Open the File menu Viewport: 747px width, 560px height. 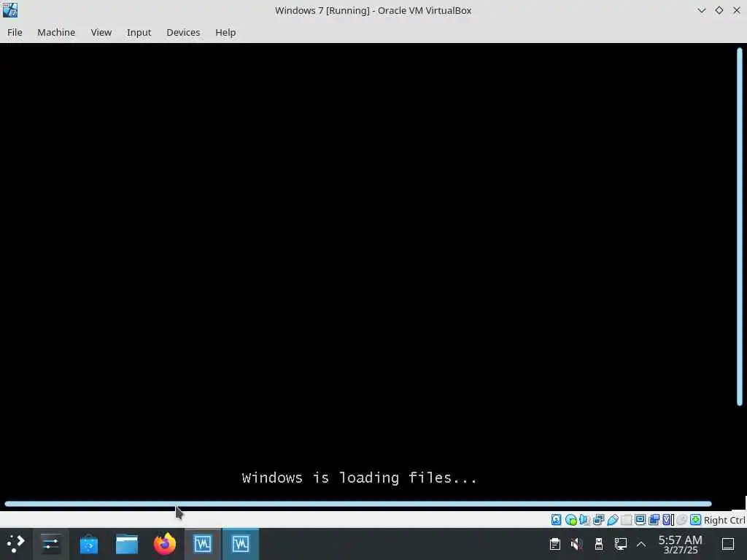(x=15, y=32)
